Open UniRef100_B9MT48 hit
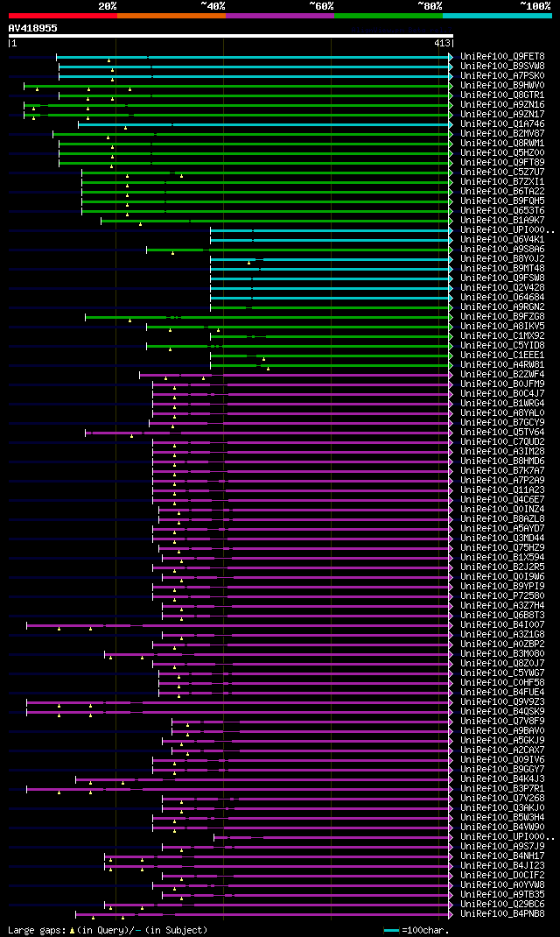560x937 pixels. [502, 268]
